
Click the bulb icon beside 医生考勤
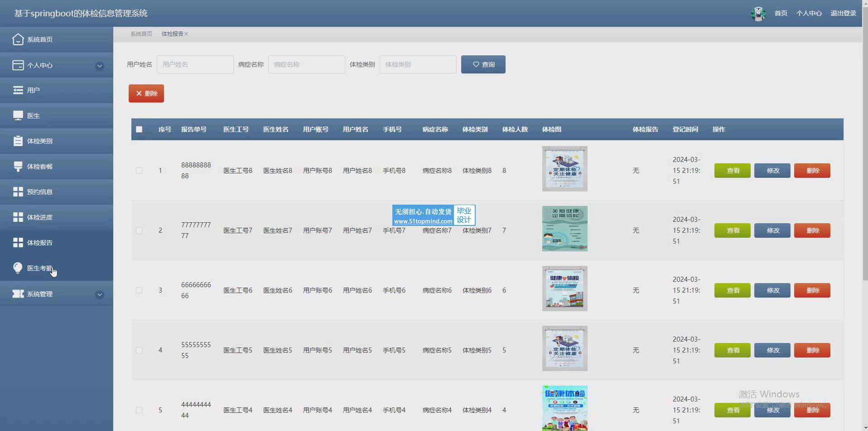pos(18,268)
